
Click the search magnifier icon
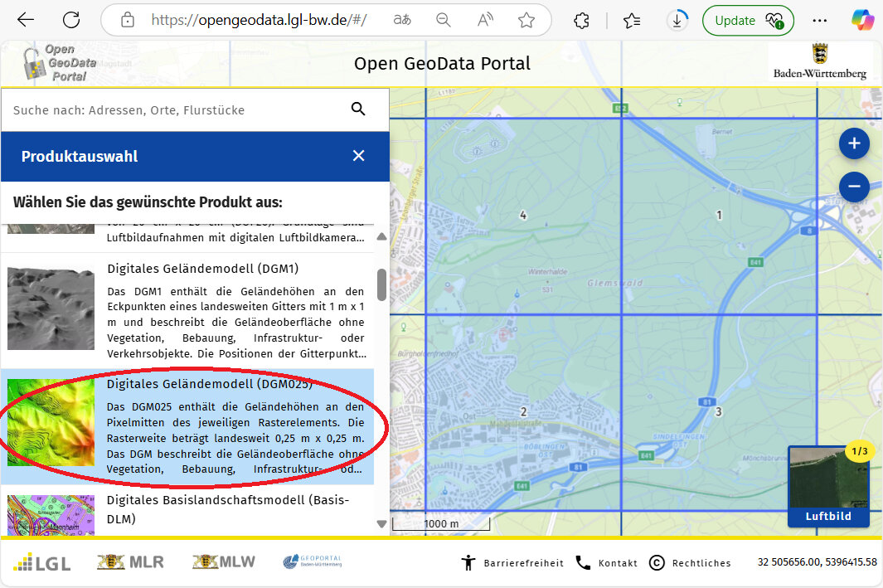point(358,109)
